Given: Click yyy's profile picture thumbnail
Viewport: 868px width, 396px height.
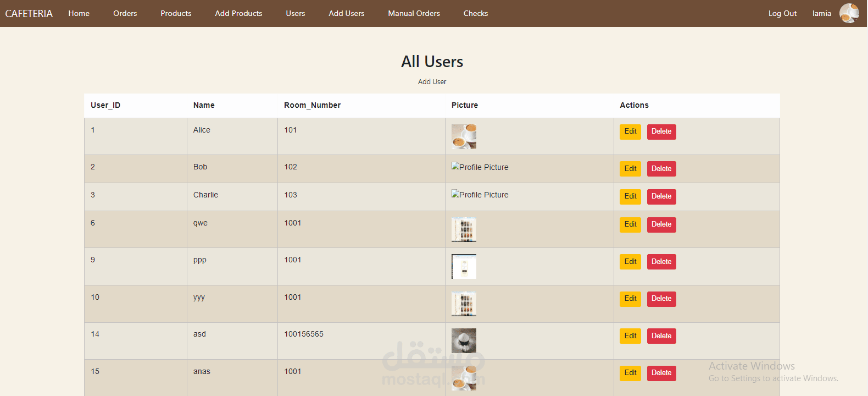Looking at the screenshot, I should coord(464,304).
